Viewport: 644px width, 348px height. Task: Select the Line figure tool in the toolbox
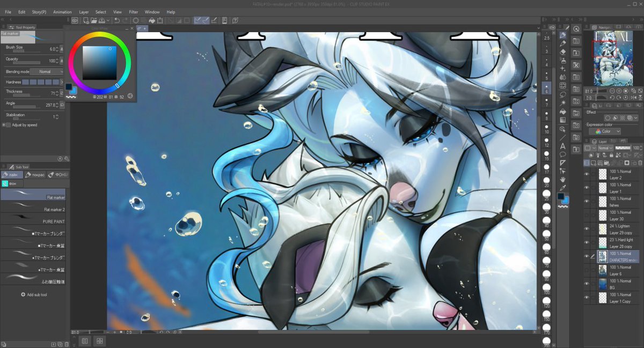click(x=563, y=137)
